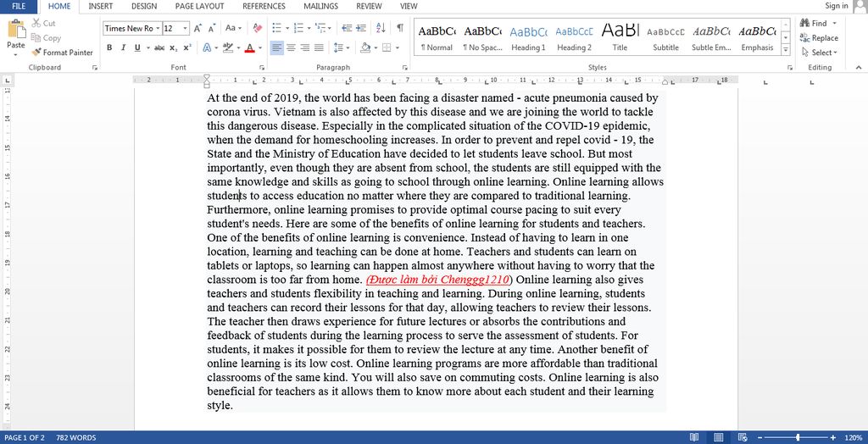This screenshot has height=444, width=868.
Task: Switch to the PAGE LAYOUT tab
Action: pyautogui.click(x=199, y=7)
